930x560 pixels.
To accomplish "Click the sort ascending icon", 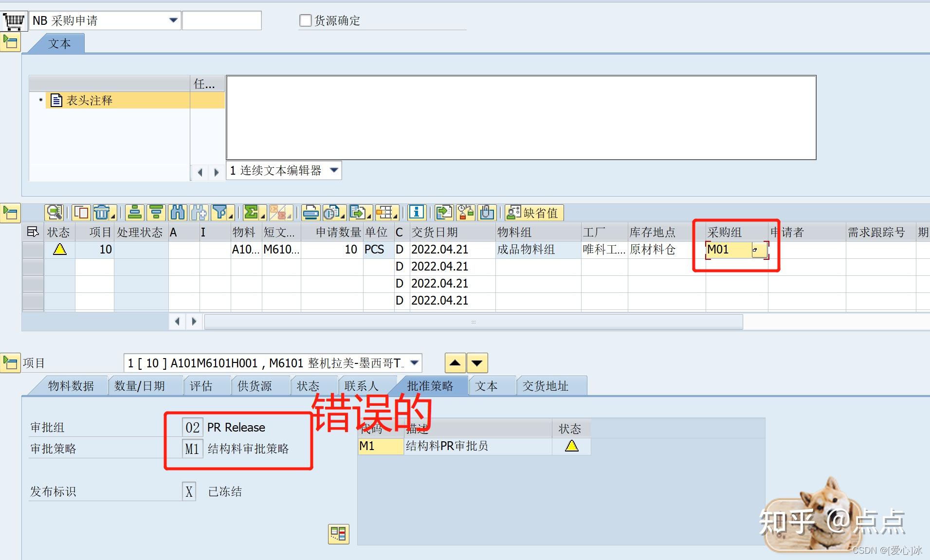I will click(135, 213).
